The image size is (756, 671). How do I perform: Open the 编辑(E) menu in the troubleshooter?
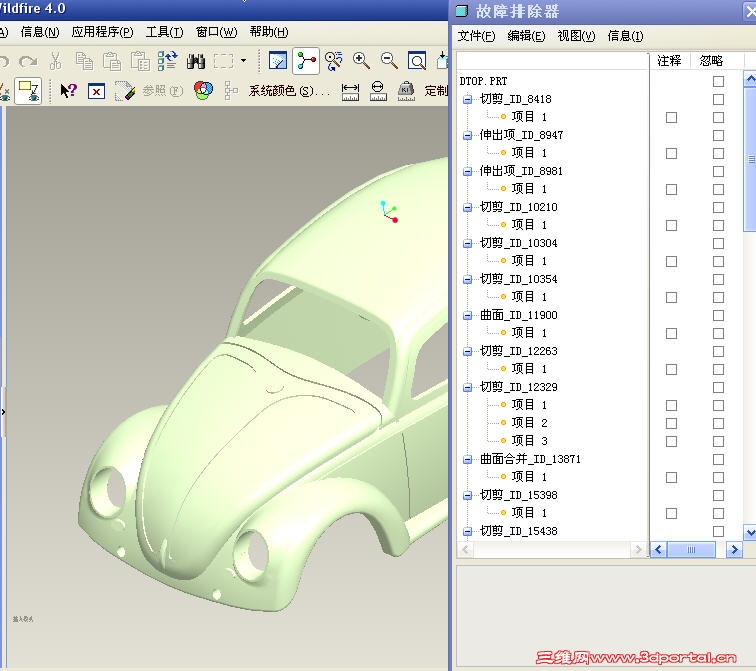click(526, 36)
